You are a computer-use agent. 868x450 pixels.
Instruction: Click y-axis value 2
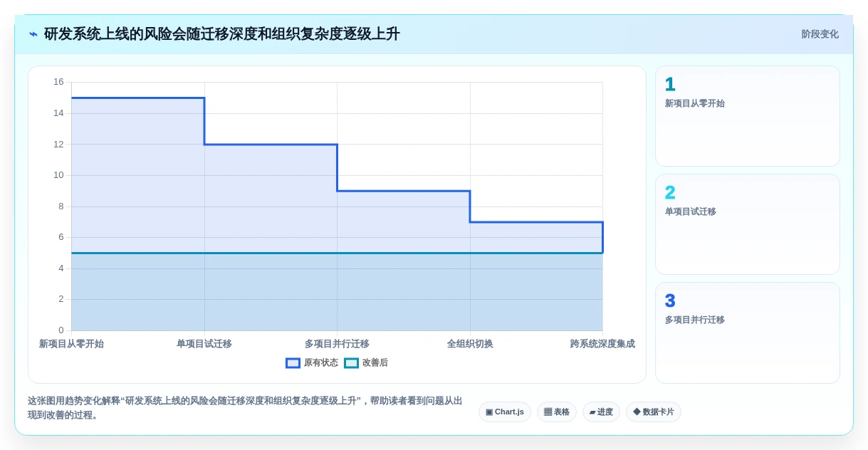(x=61, y=299)
